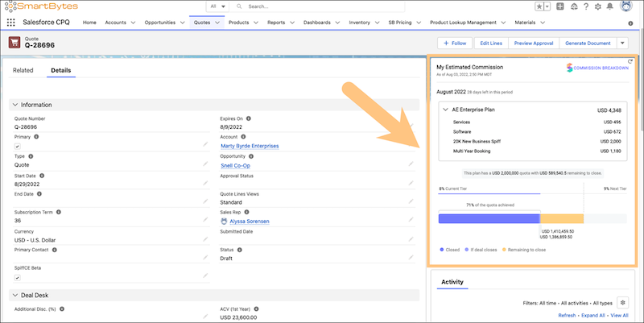Open the Marty Byrde Enterprises account link

click(x=250, y=146)
